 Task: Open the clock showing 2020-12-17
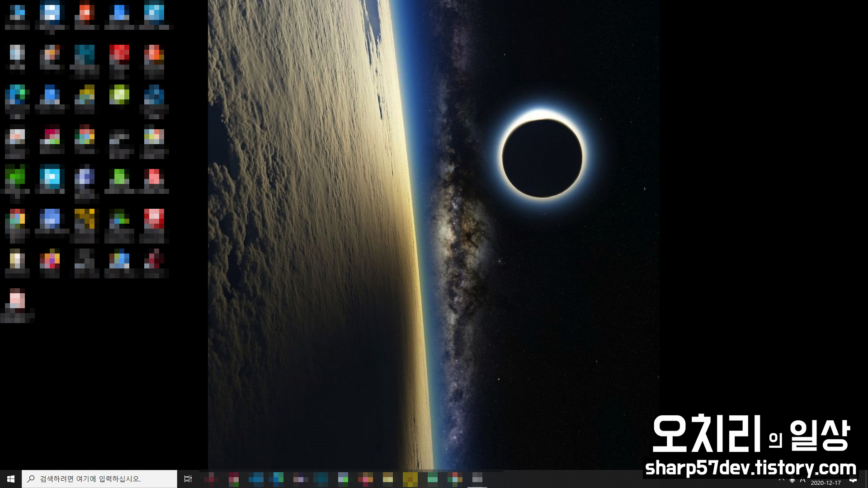826,482
